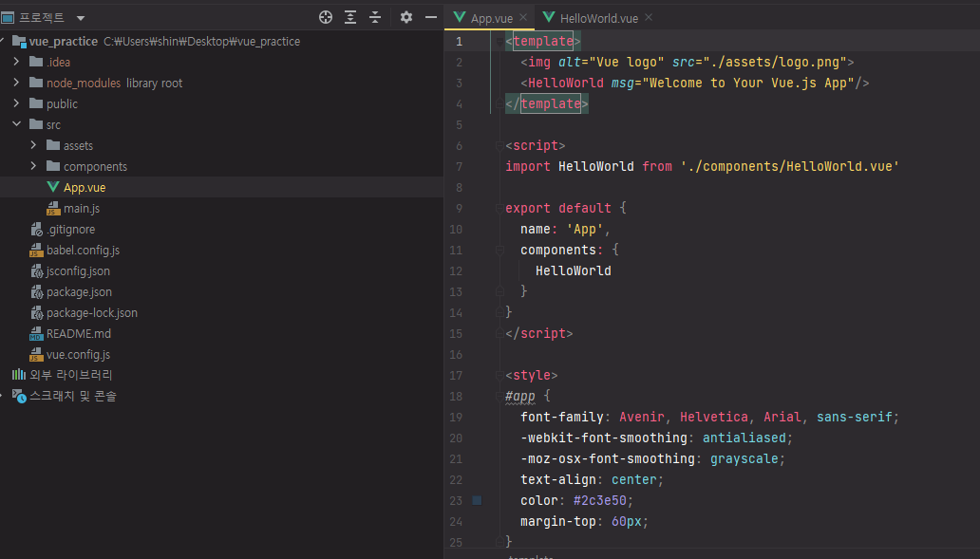The width and height of the screenshot is (980, 559).
Task: Expand the assets folder
Action: coord(34,145)
